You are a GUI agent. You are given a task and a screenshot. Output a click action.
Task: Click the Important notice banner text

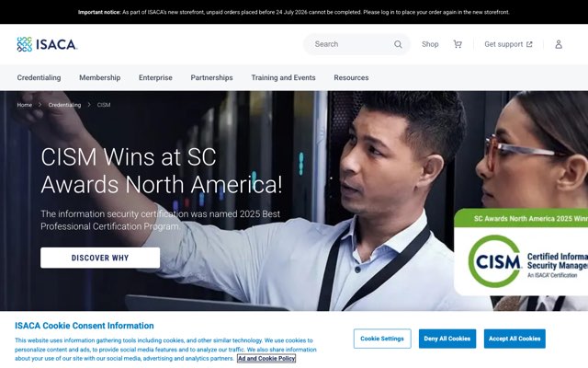point(294,12)
